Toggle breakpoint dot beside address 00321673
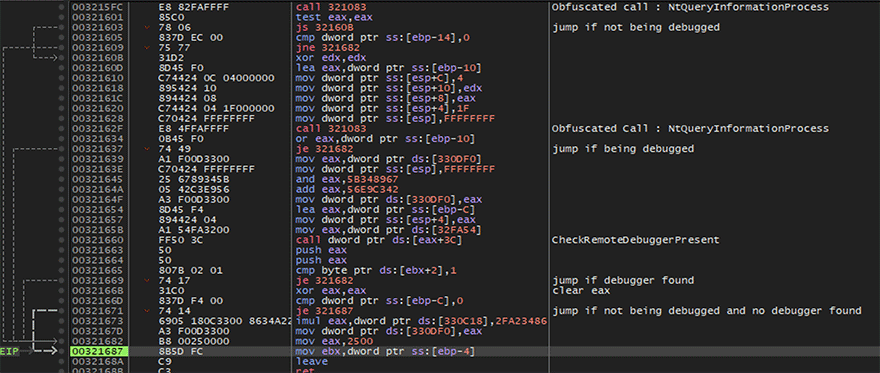Screen dimensions: 880x373 (x=62, y=320)
